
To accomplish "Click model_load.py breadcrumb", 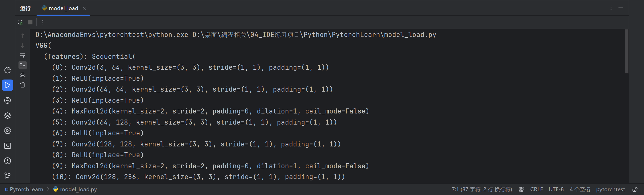I will tap(75, 189).
